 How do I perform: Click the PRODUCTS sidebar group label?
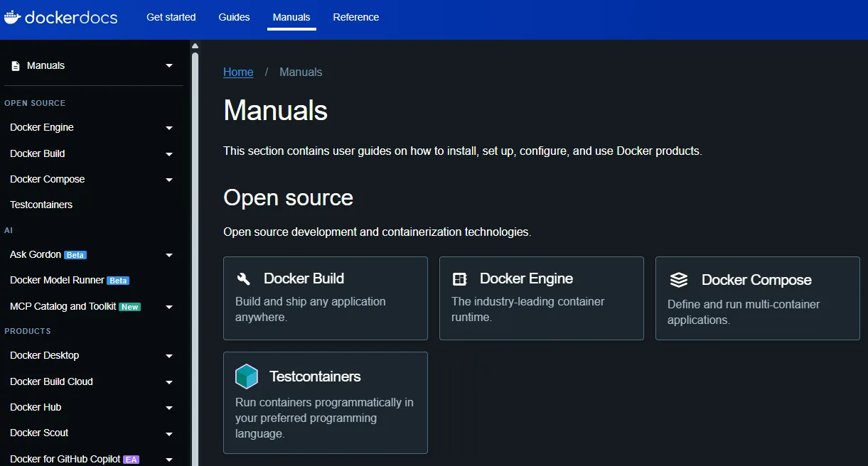point(28,331)
